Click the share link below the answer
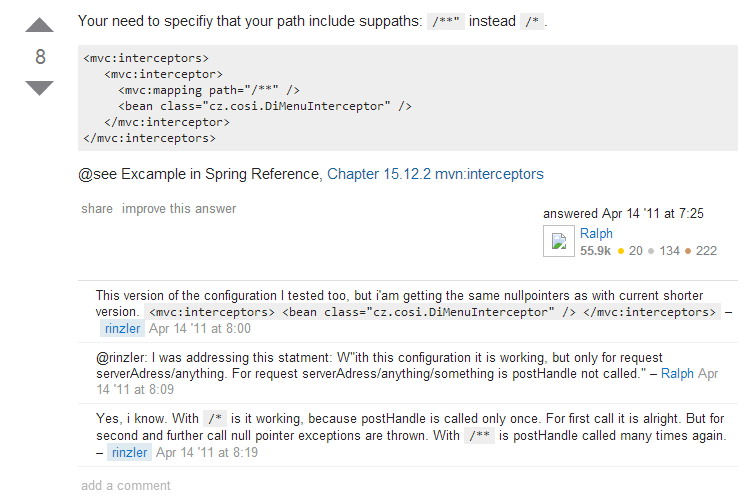The width and height of the screenshot is (751, 500). click(x=97, y=209)
